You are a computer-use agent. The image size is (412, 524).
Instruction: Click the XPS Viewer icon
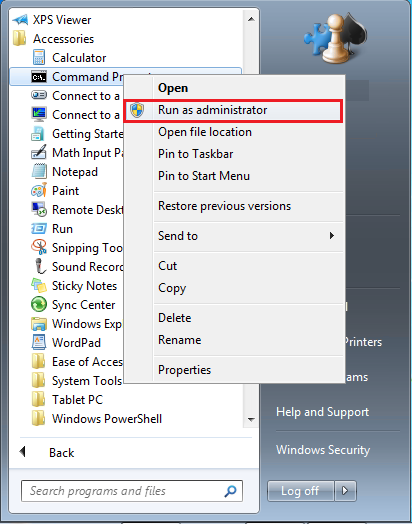point(20,20)
